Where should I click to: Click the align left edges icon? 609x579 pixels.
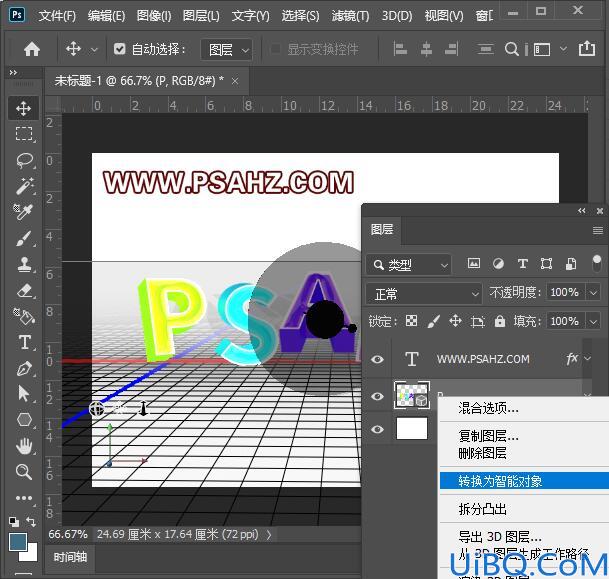click(x=400, y=49)
